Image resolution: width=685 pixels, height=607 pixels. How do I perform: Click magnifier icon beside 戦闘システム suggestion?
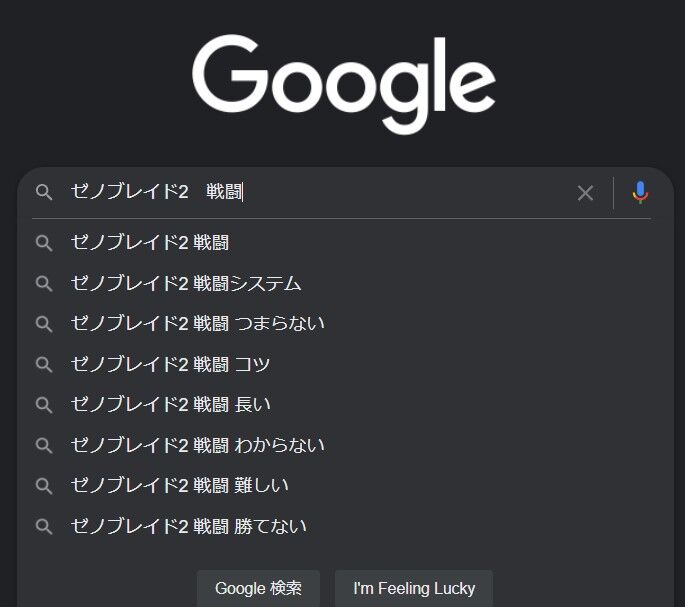44,284
